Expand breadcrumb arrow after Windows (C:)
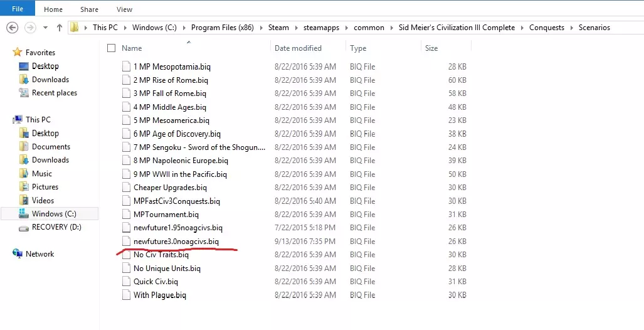The width and height of the screenshot is (644, 330). 184,28
